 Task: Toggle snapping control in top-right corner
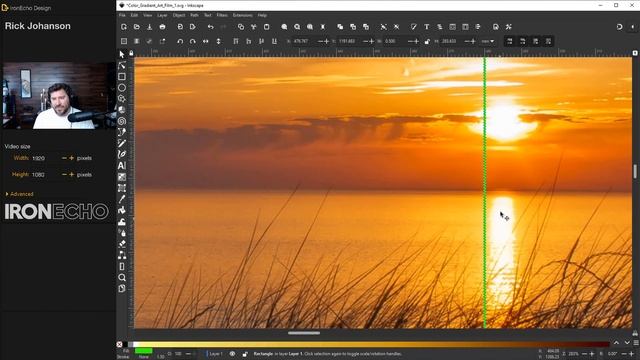click(x=619, y=27)
